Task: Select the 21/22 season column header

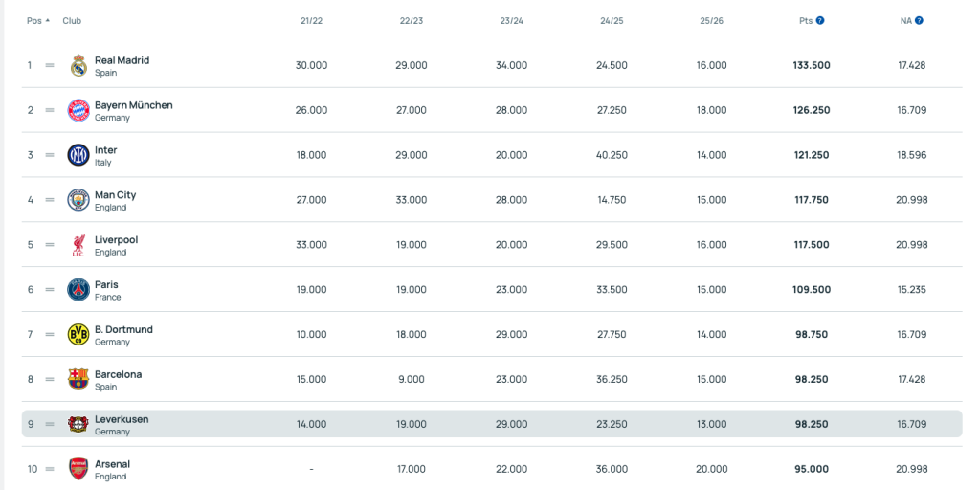Action: click(311, 21)
